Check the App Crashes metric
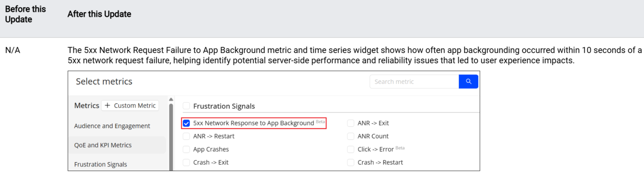 pyautogui.click(x=186, y=150)
